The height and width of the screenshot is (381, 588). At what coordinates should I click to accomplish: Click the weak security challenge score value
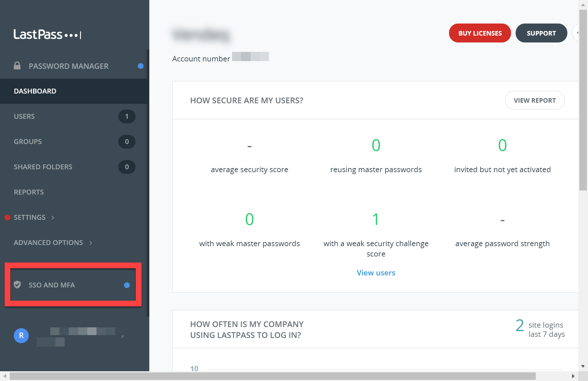tap(376, 219)
